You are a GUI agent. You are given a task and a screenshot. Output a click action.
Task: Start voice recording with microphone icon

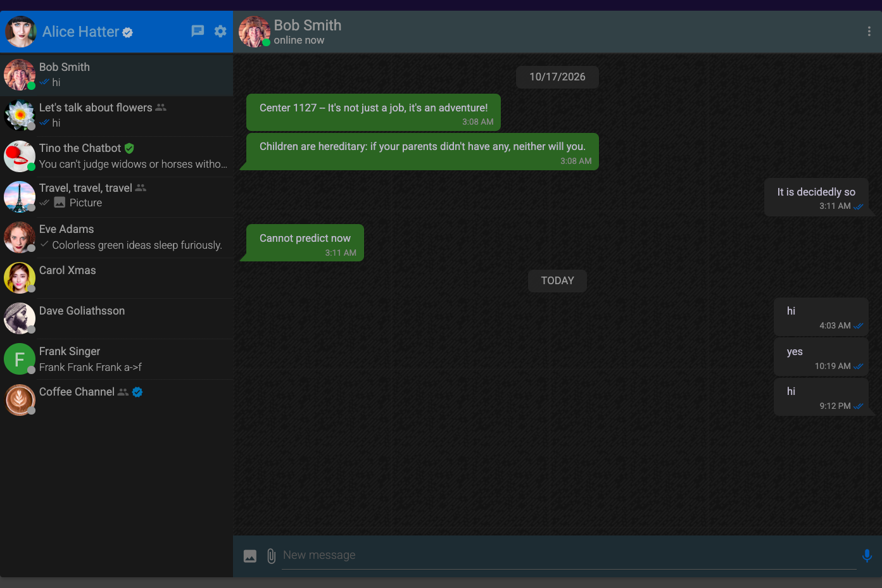[x=867, y=556]
